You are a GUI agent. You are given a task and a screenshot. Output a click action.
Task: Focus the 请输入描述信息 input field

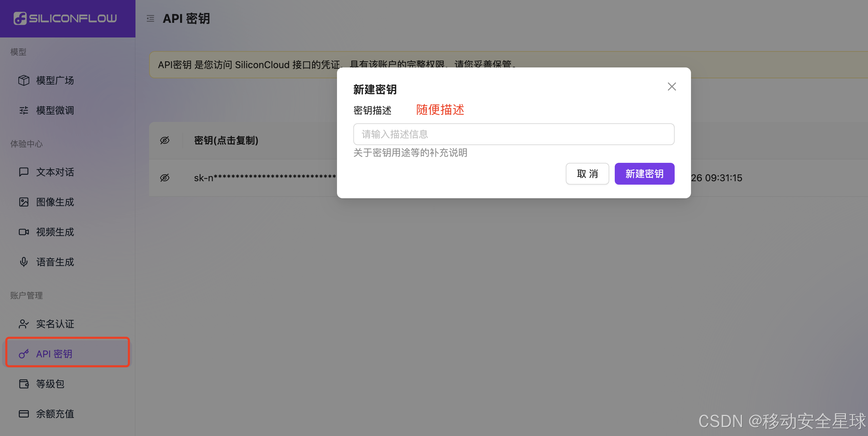coord(513,134)
